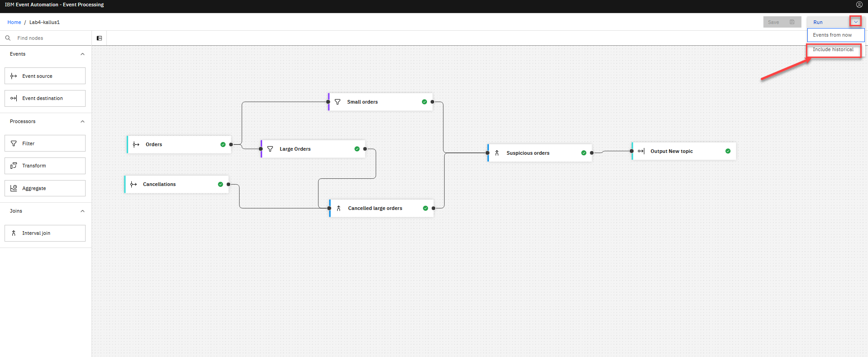Screen dimensions: 868x357
Task: Click the Orders node green status check
Action: click(223, 144)
